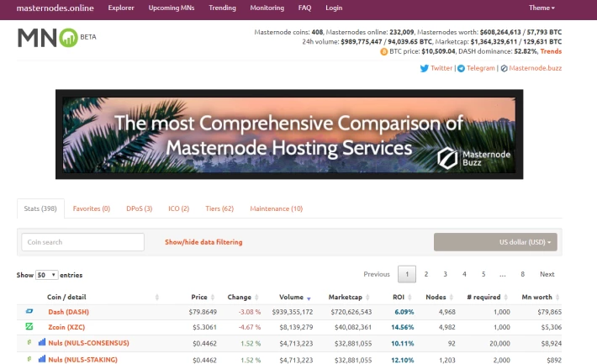
Task: Click NULS-CONSENSUS ROI value 10.11%
Action: coord(403,344)
